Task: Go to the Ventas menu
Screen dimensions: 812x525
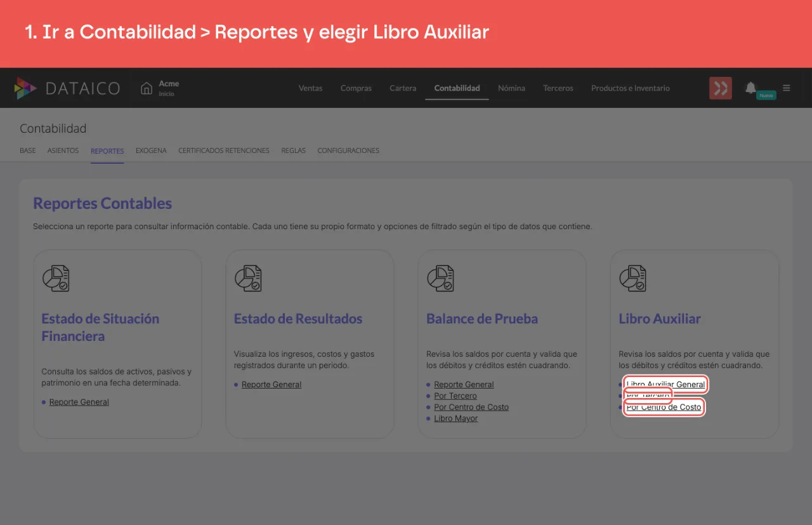Action: [311, 88]
